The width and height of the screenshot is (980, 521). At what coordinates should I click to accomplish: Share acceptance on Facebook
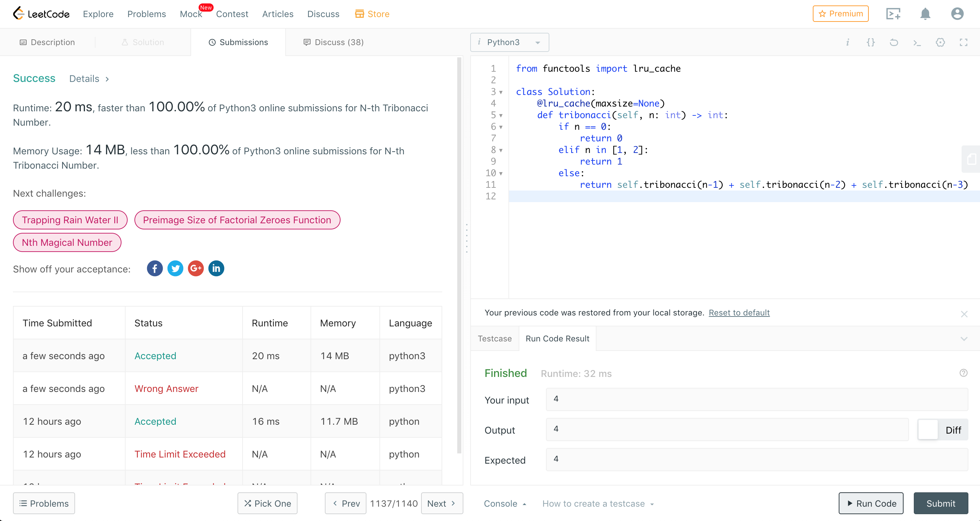[x=155, y=269]
